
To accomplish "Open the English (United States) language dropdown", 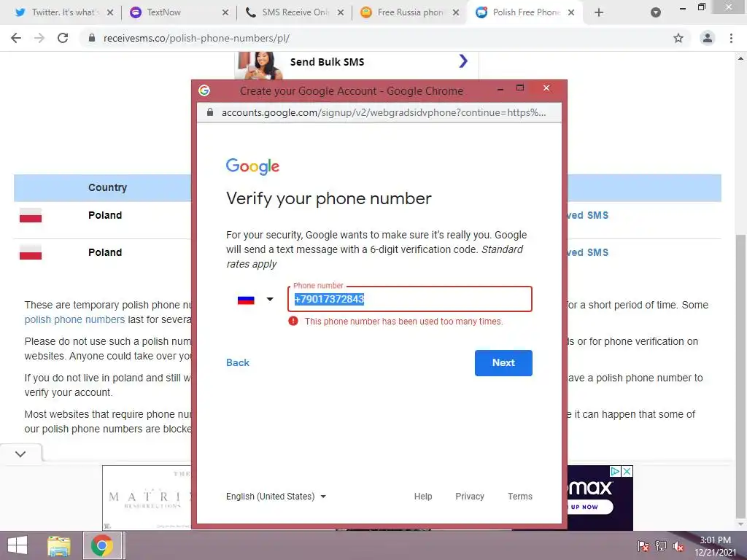I will (276, 496).
